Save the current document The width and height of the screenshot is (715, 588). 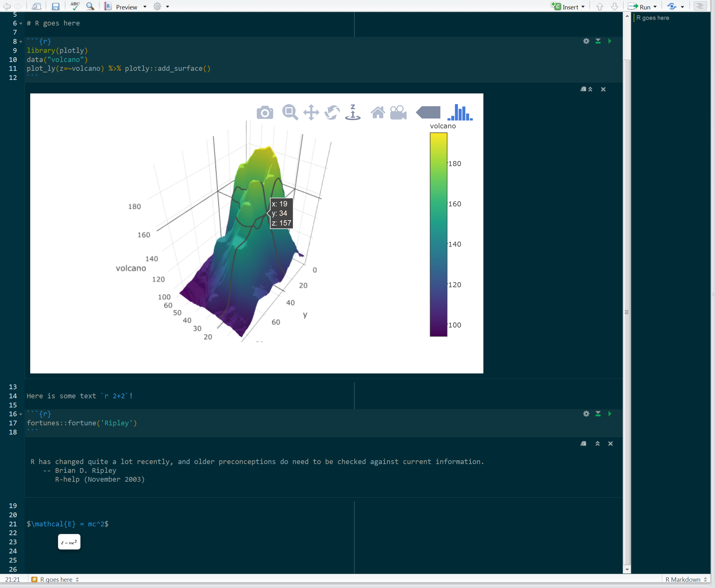pyautogui.click(x=55, y=6)
